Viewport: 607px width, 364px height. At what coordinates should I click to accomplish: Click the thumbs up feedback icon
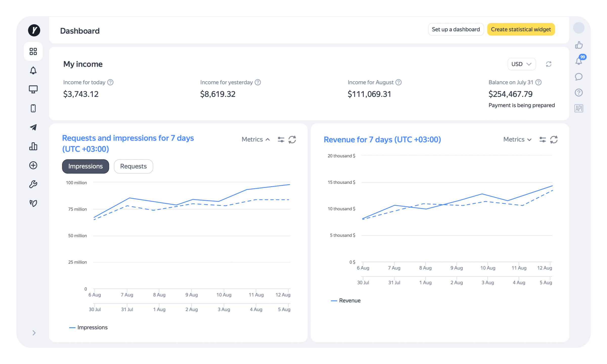point(579,45)
